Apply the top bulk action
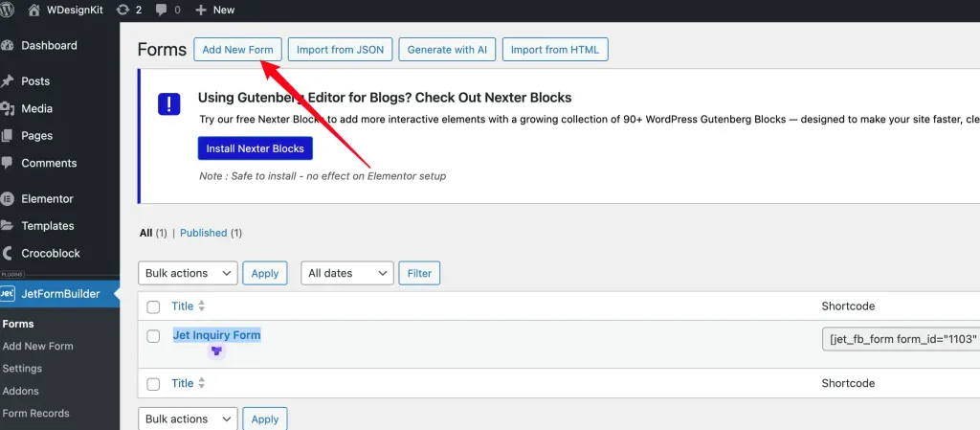The height and width of the screenshot is (430, 980). (x=265, y=273)
